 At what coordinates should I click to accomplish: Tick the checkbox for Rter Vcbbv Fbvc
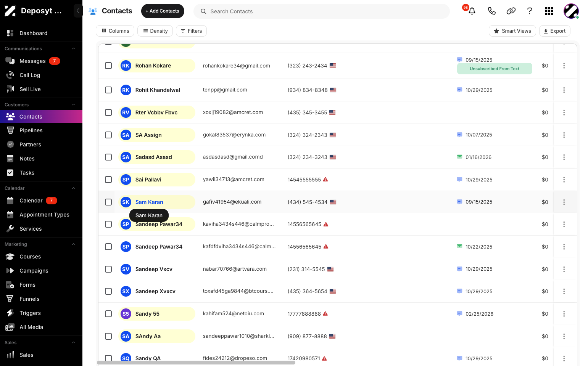108,112
